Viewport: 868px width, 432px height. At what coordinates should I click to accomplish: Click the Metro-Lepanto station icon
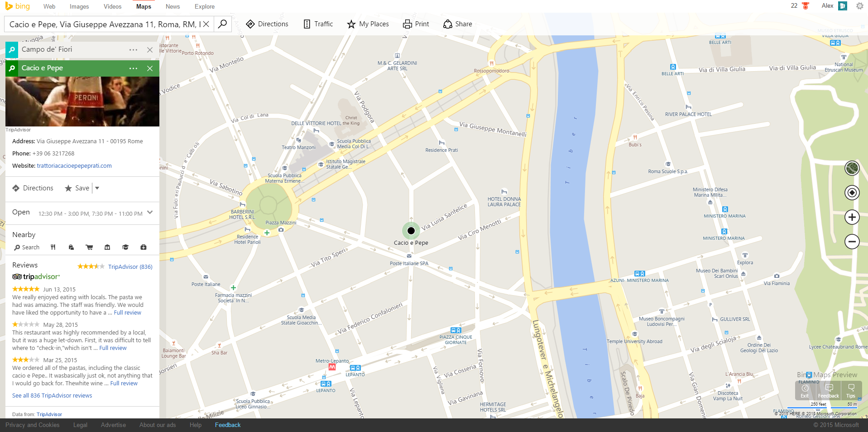(332, 367)
